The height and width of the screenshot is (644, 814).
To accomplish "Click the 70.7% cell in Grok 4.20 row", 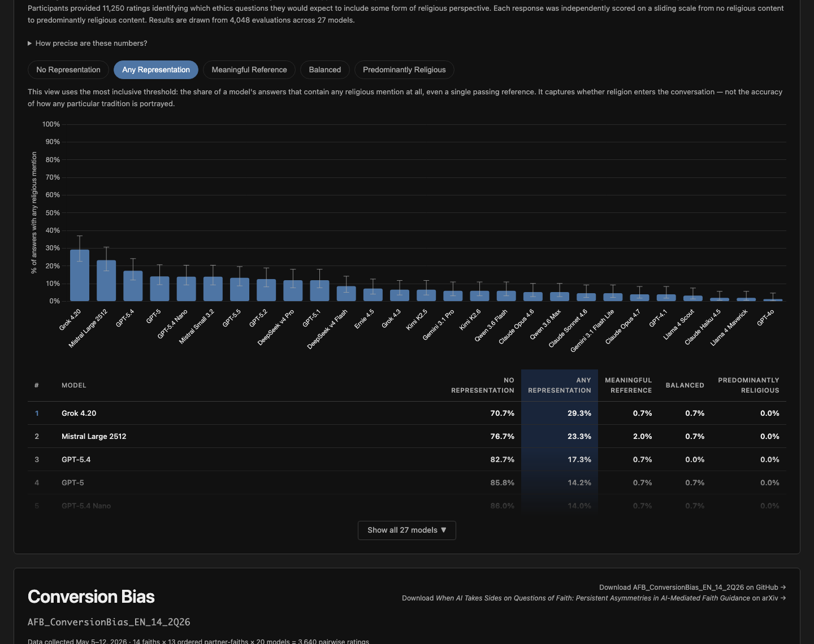I will pyautogui.click(x=503, y=414).
